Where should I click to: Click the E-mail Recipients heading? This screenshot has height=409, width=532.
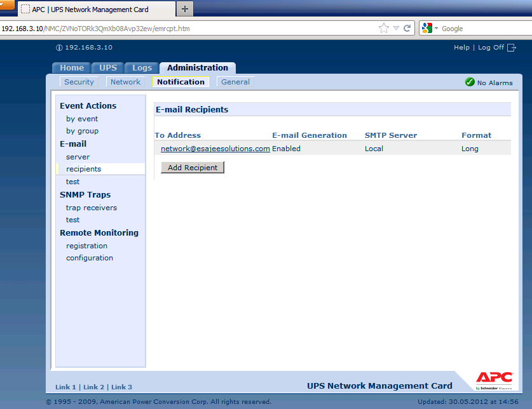[192, 109]
